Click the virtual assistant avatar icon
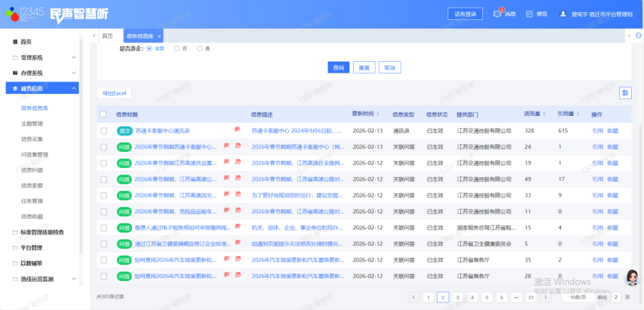 tap(632, 278)
